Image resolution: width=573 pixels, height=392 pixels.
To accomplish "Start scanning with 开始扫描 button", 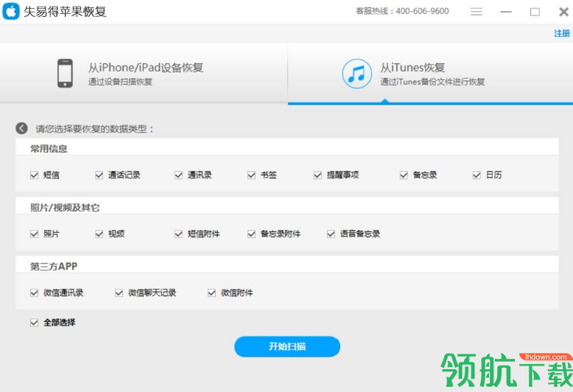I will pos(287,346).
